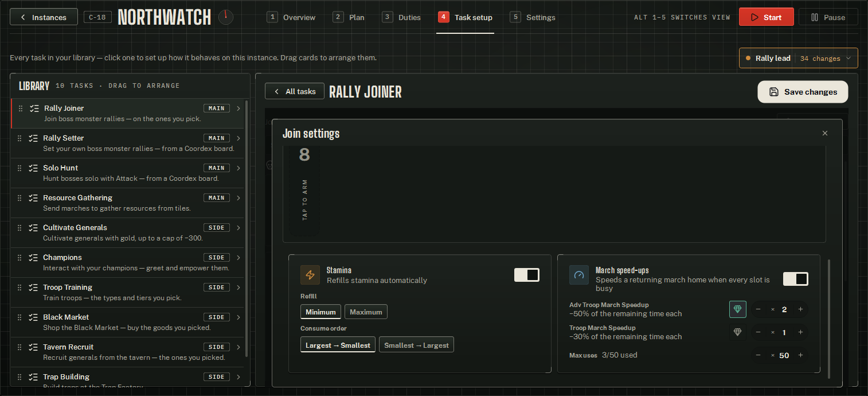Decrease Adv Troop March Speedup count
The width and height of the screenshot is (868, 396).
(758, 309)
